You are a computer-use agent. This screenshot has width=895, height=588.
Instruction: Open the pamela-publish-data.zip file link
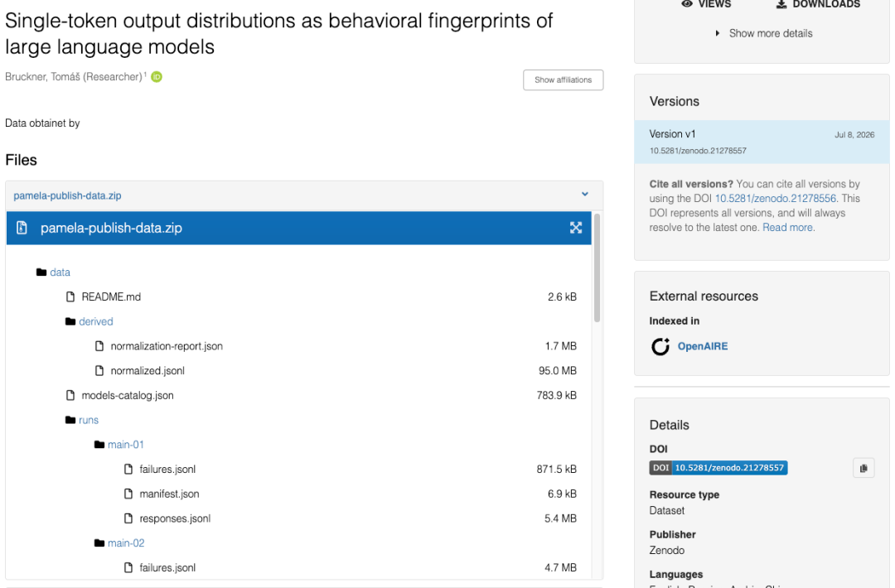tap(67, 195)
